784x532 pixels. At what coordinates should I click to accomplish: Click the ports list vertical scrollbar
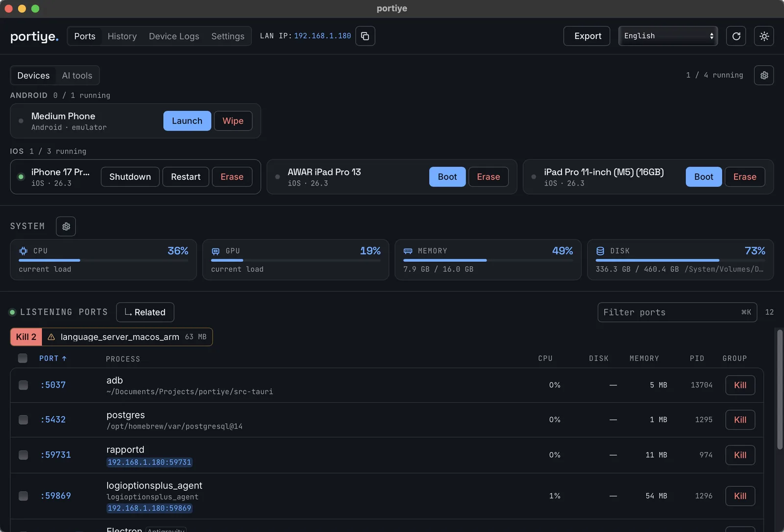click(x=780, y=389)
